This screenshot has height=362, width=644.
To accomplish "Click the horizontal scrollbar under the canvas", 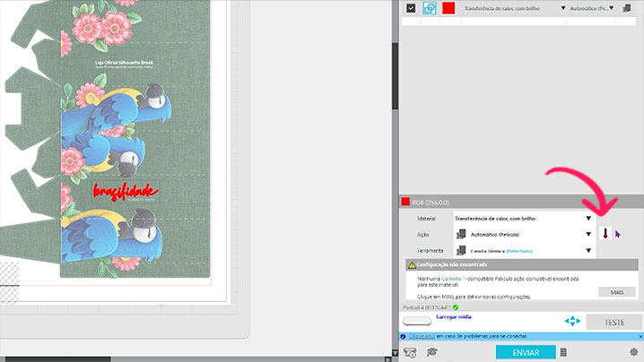I will [57, 359].
